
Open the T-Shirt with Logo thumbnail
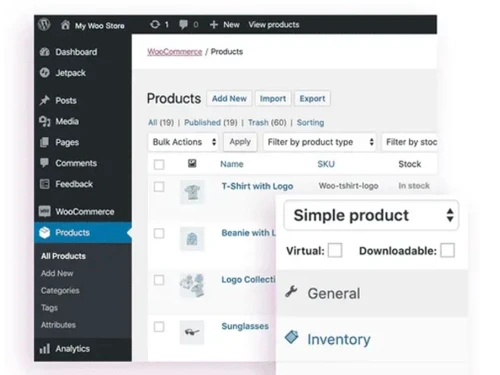tap(192, 192)
